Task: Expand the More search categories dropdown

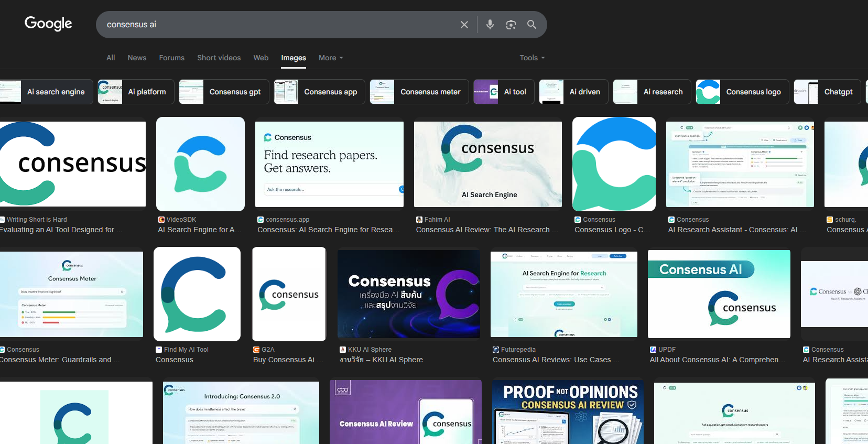Action: [x=330, y=58]
